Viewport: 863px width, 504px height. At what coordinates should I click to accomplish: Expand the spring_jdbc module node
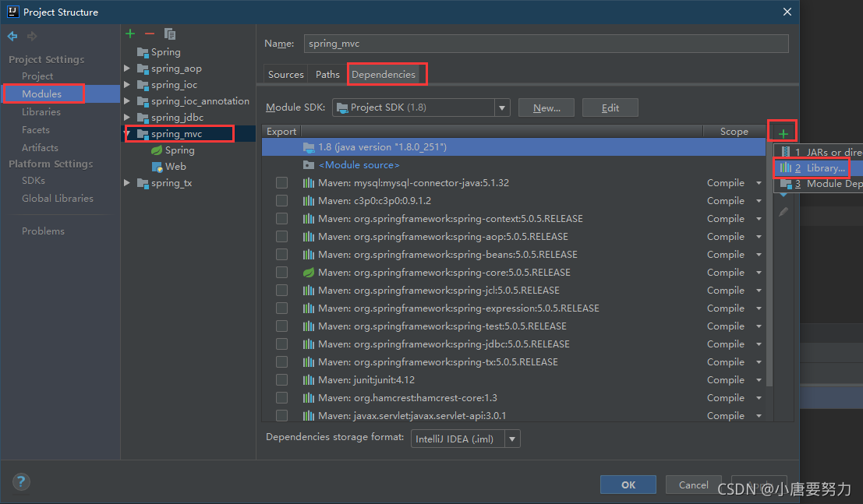(127, 117)
